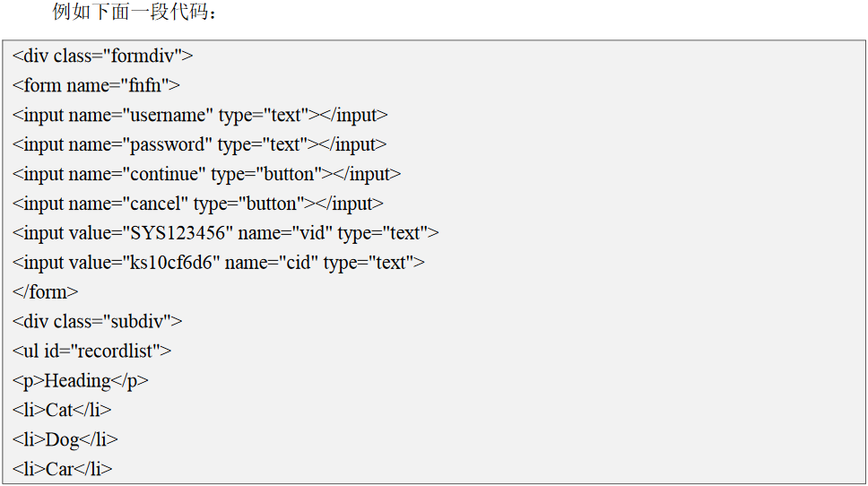Click the word "username" in the code
The height and width of the screenshot is (486, 868).
(x=171, y=116)
